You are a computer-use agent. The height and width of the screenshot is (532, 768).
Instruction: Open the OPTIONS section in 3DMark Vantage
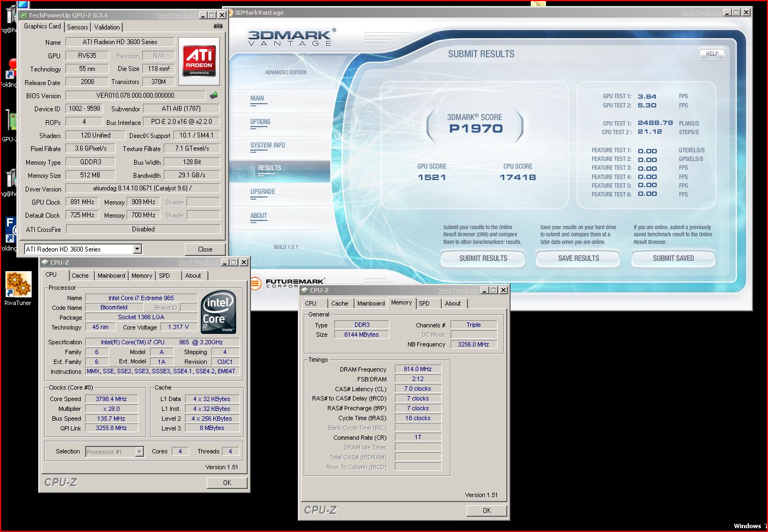(260, 122)
